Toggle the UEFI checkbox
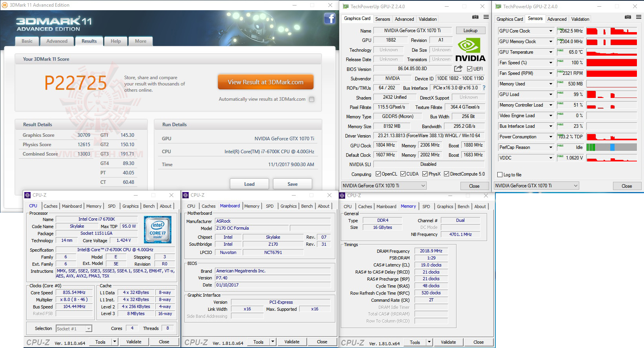Image resolution: width=644 pixels, height=348 pixels. click(x=469, y=69)
